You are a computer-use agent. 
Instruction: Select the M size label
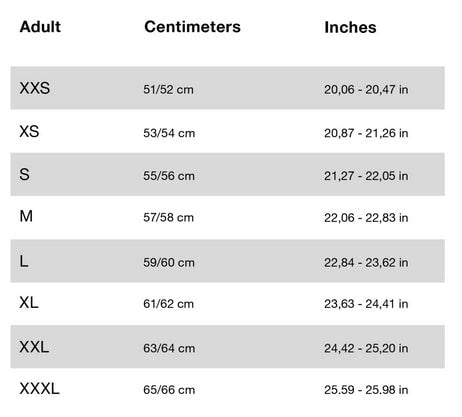[x=26, y=216]
